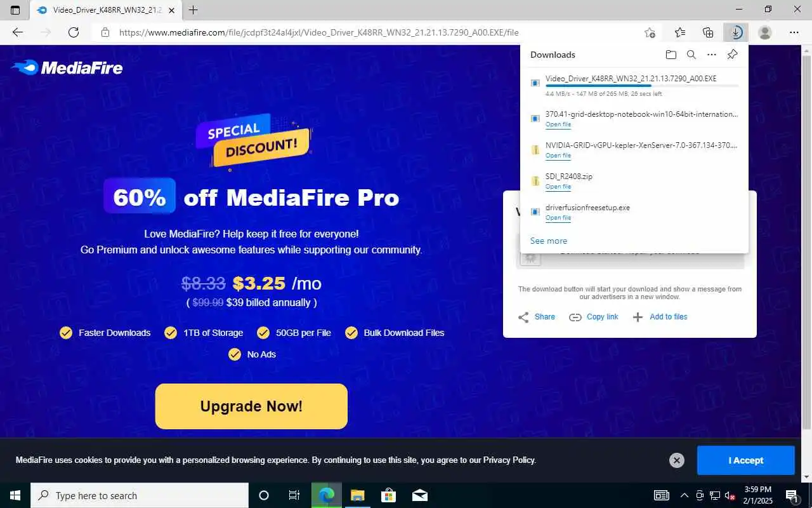The width and height of the screenshot is (812, 508).
Task: Open file link for driverfusionfreesetup.exe
Action: coord(558,218)
